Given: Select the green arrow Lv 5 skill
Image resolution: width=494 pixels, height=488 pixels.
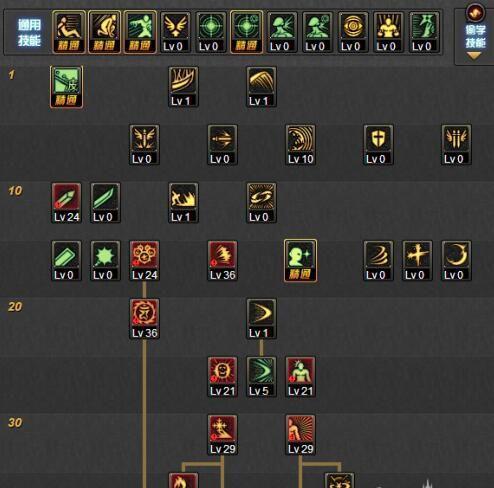Looking at the screenshot, I should point(261,377).
